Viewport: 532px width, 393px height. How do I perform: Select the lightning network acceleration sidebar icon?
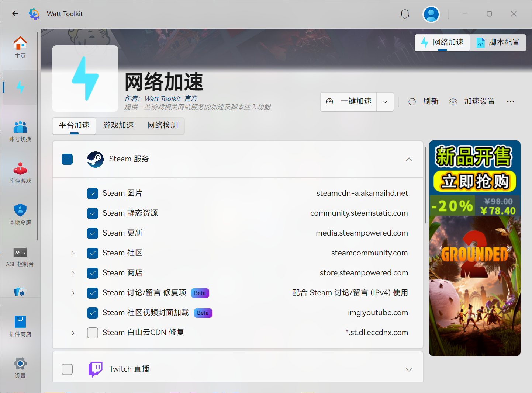coord(20,87)
